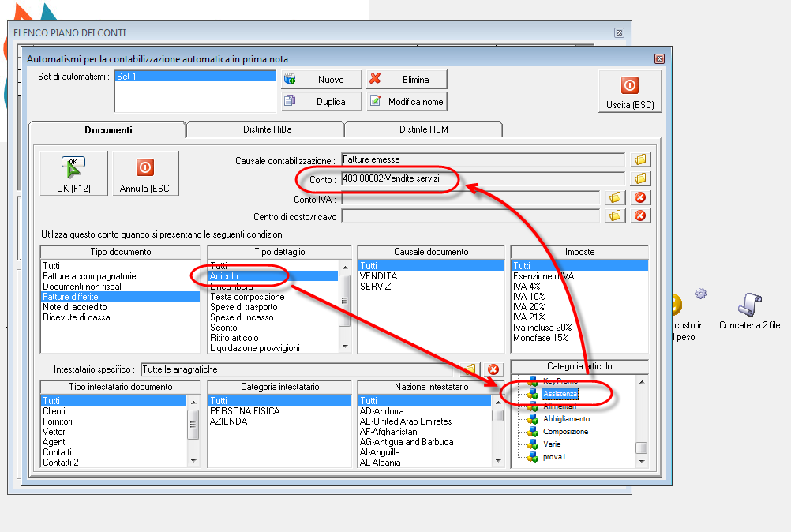Open folder picker for Causale contabilizzazione
791x532 pixels.
(x=640, y=159)
